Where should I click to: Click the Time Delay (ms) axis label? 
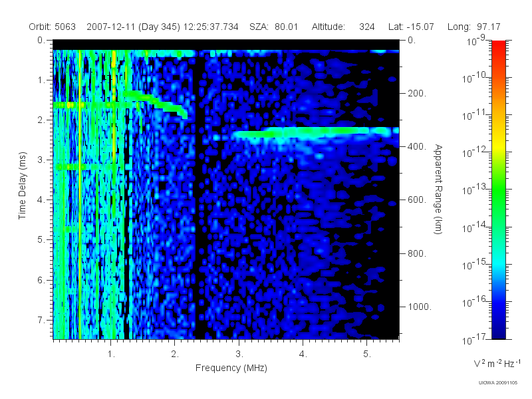point(23,186)
